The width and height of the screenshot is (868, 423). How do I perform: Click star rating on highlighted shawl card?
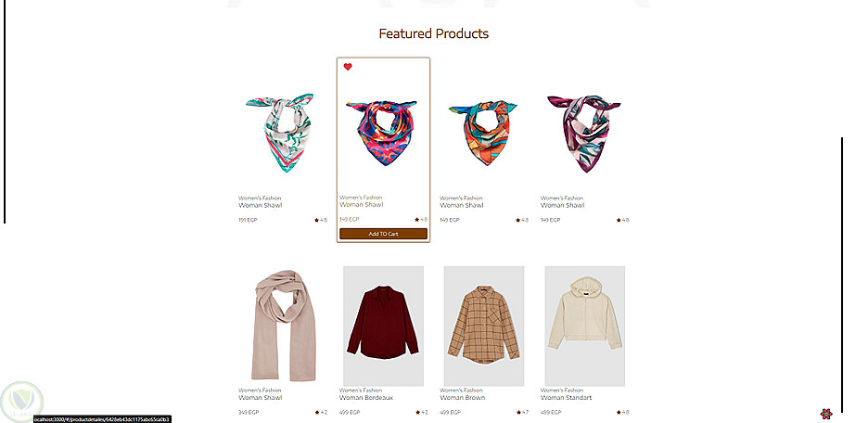click(421, 219)
